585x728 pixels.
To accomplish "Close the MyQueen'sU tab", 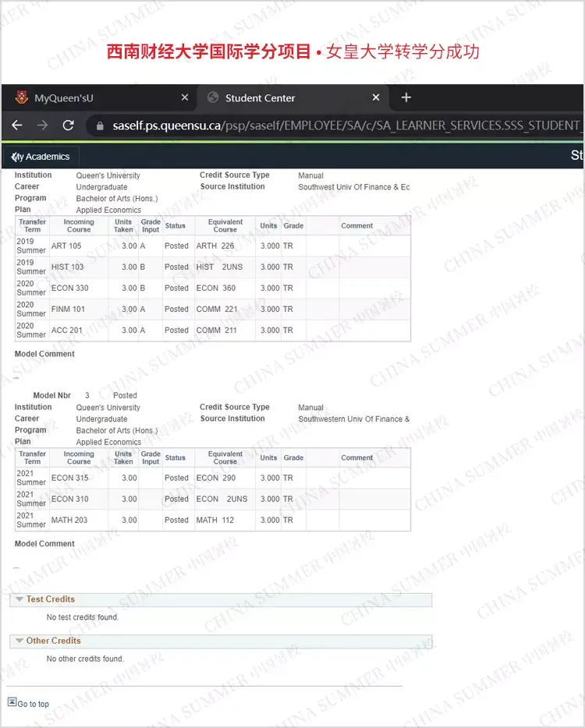I will pos(184,97).
